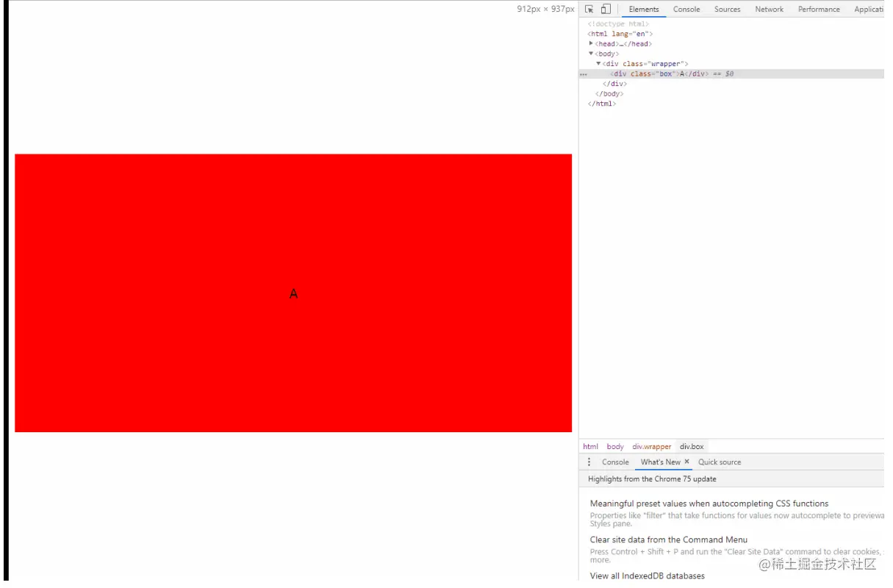Select html in the breadcrumb bar
This screenshot has height=588, width=893.
(x=591, y=446)
